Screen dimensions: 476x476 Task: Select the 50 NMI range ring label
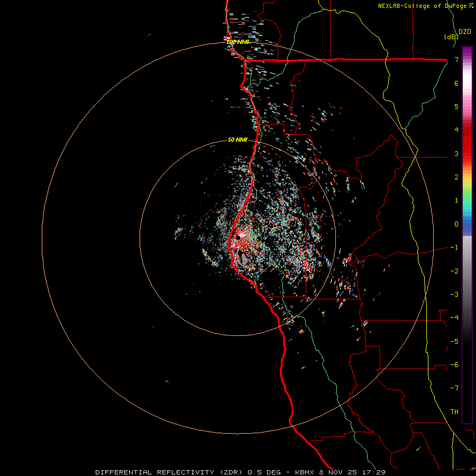point(237,140)
